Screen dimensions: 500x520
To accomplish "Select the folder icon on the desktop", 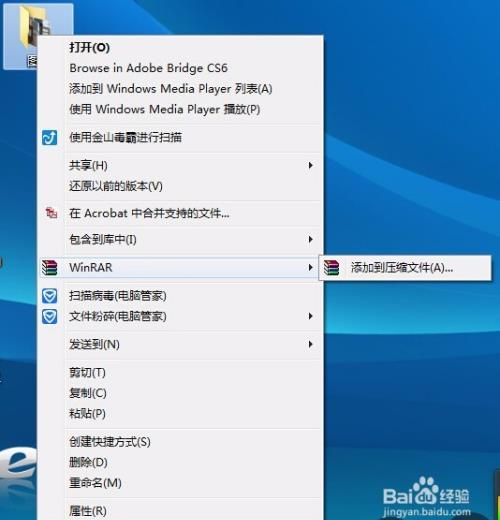I will coord(38,36).
